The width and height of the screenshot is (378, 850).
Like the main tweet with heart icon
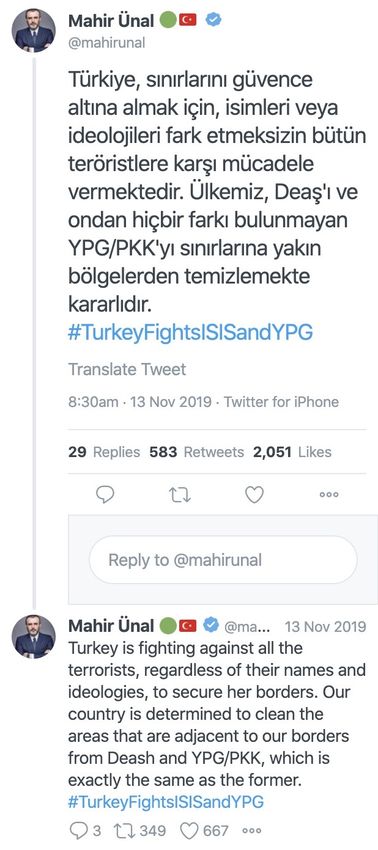click(x=254, y=494)
